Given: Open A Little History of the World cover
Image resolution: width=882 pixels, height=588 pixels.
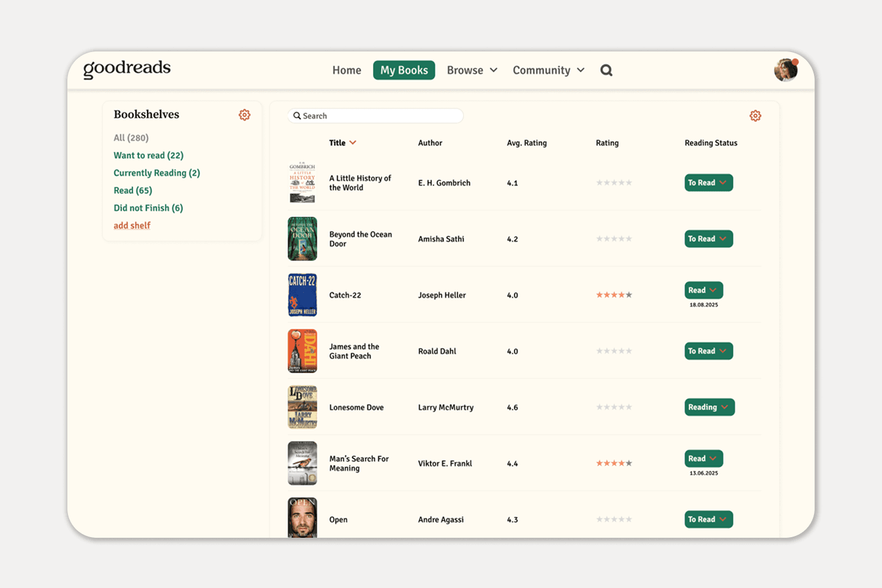Looking at the screenshot, I should 303,183.
